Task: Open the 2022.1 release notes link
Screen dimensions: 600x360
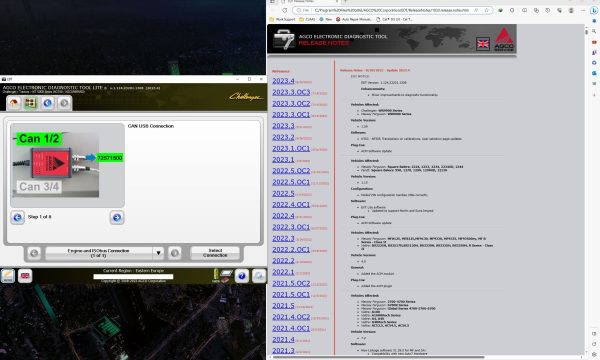Action: click(283, 272)
